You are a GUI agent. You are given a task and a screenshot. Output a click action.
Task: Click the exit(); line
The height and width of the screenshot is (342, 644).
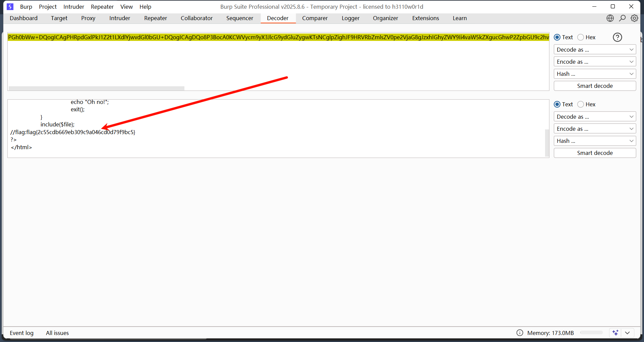pos(77,109)
